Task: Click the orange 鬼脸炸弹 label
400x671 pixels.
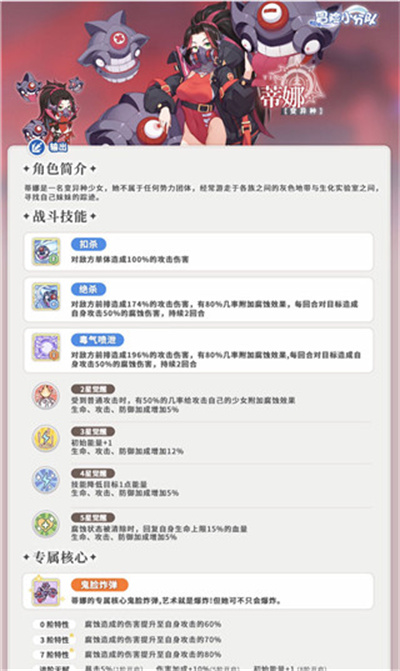Action: pyautogui.click(x=99, y=585)
